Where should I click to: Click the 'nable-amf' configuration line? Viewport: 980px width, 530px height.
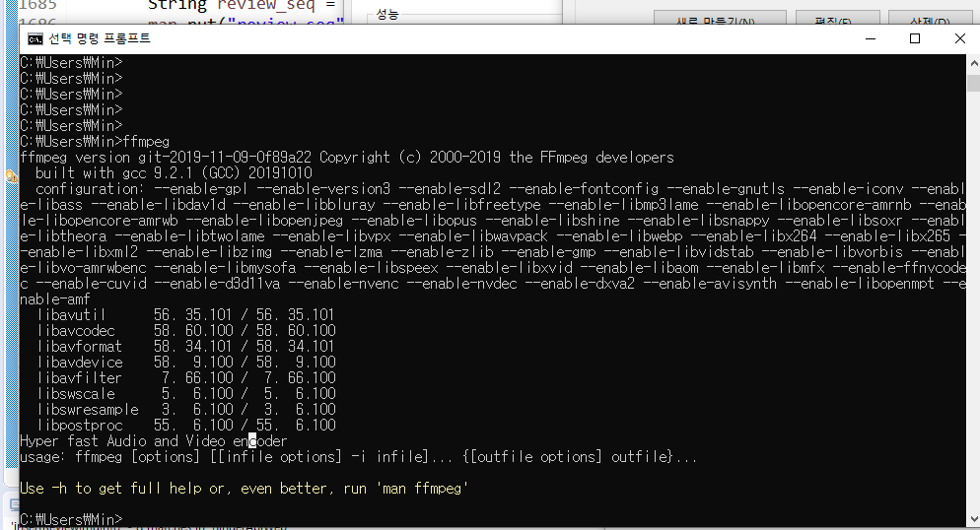[55, 299]
